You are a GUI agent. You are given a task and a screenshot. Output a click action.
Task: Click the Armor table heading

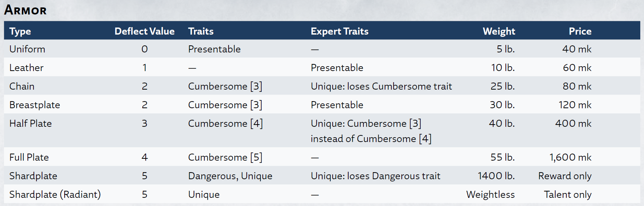point(25,10)
